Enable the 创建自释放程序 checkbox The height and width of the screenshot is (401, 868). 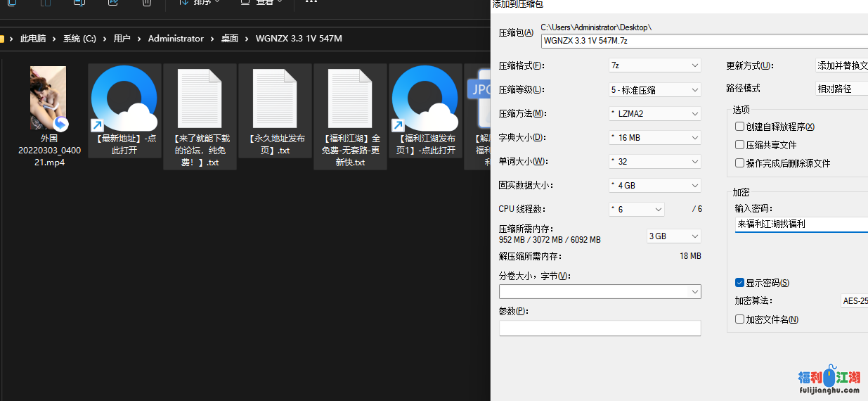(x=739, y=127)
